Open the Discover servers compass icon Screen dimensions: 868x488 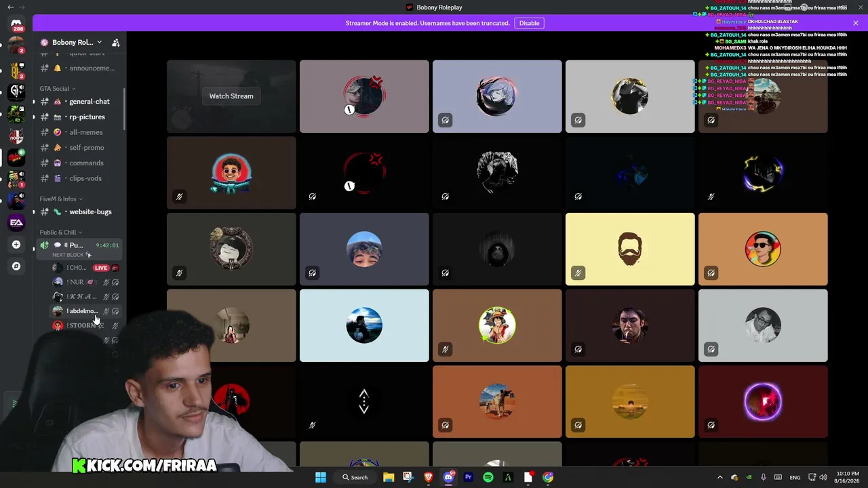tap(16, 266)
